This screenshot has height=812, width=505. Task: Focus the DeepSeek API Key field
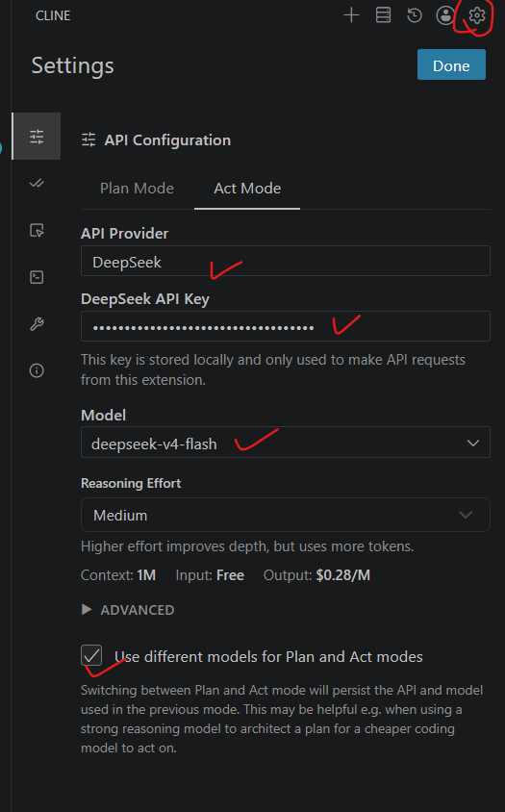pos(286,327)
